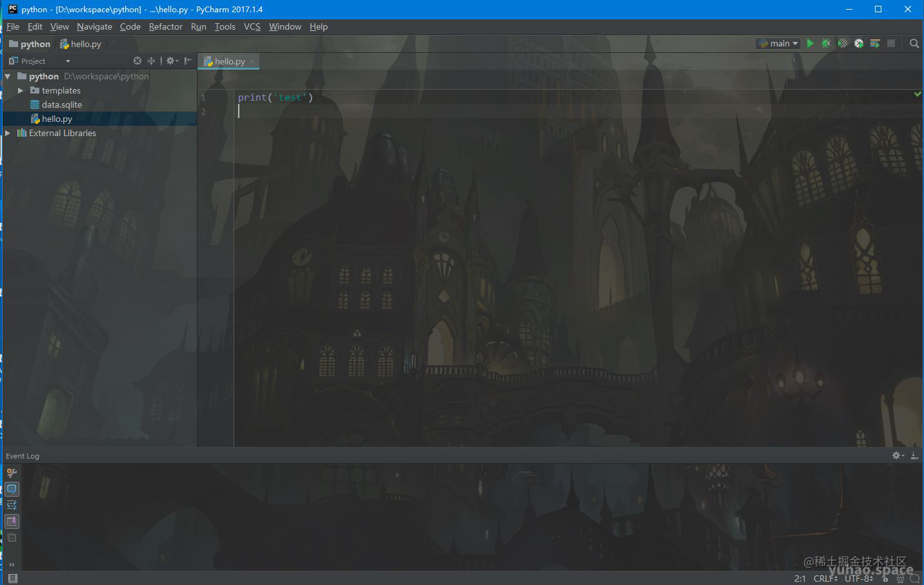Open the View menu
924x585 pixels.
[59, 26]
